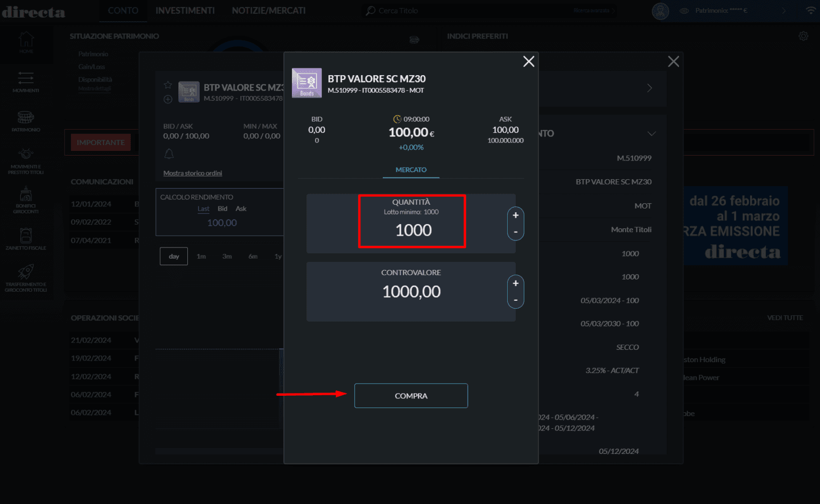Increase controvalore with the plus stepper
Viewport: 820px width, 504px height.
click(x=515, y=284)
